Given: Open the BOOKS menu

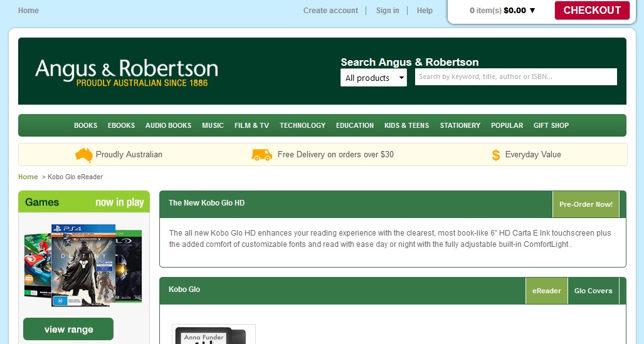Looking at the screenshot, I should click(85, 125).
